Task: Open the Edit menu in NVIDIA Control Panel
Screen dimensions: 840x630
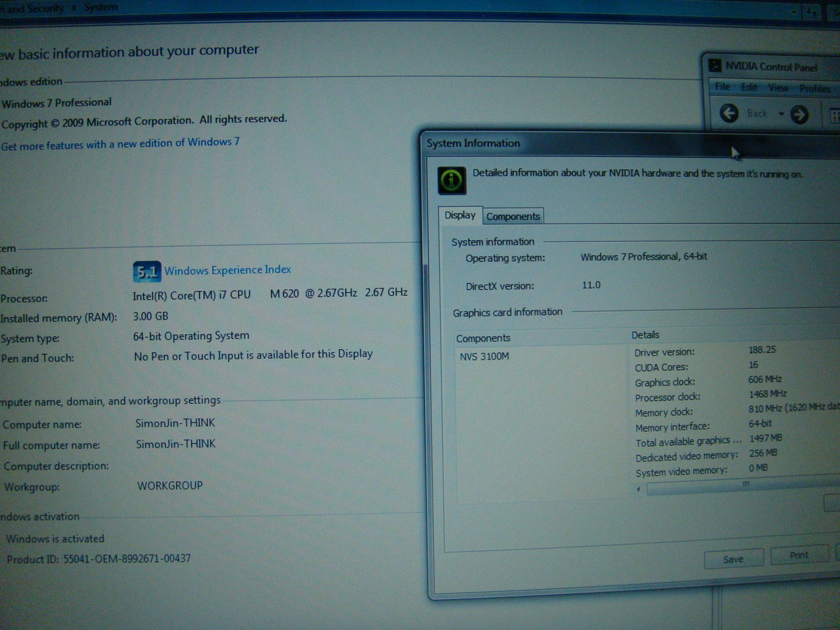Action: click(x=749, y=87)
